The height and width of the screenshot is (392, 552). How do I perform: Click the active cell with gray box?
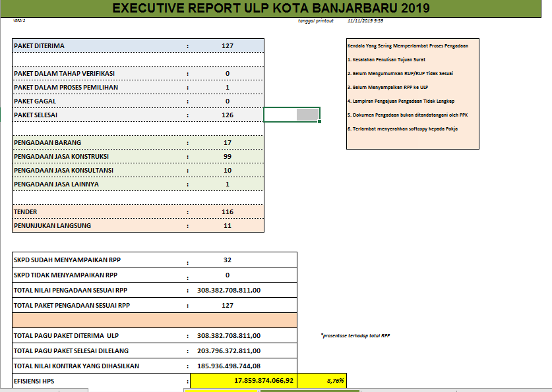coord(291,115)
